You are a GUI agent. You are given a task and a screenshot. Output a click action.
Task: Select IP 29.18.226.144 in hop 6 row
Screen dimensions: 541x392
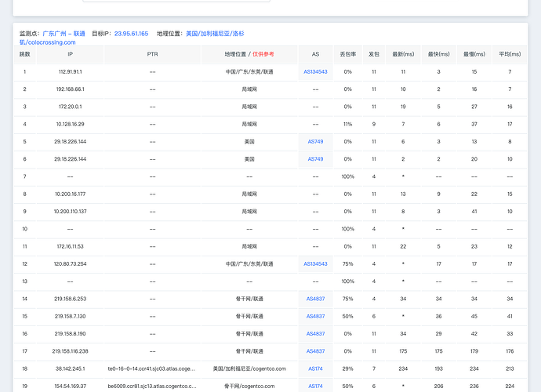[70, 159]
